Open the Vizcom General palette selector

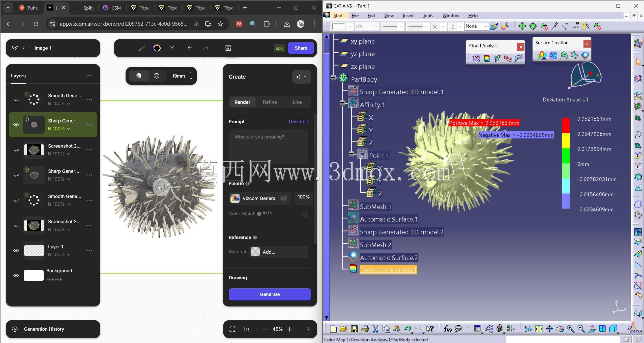coord(260,198)
